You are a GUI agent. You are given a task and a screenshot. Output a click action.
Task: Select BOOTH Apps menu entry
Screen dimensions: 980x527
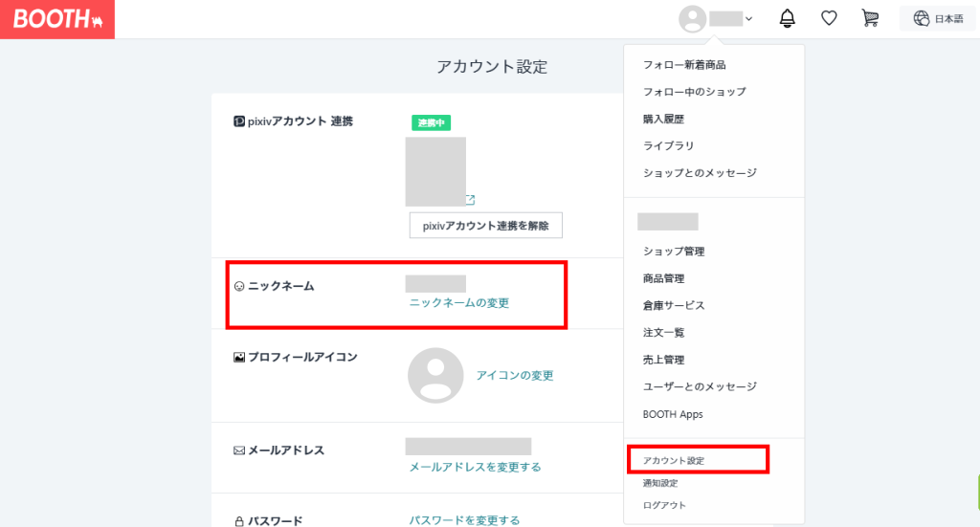(673, 414)
